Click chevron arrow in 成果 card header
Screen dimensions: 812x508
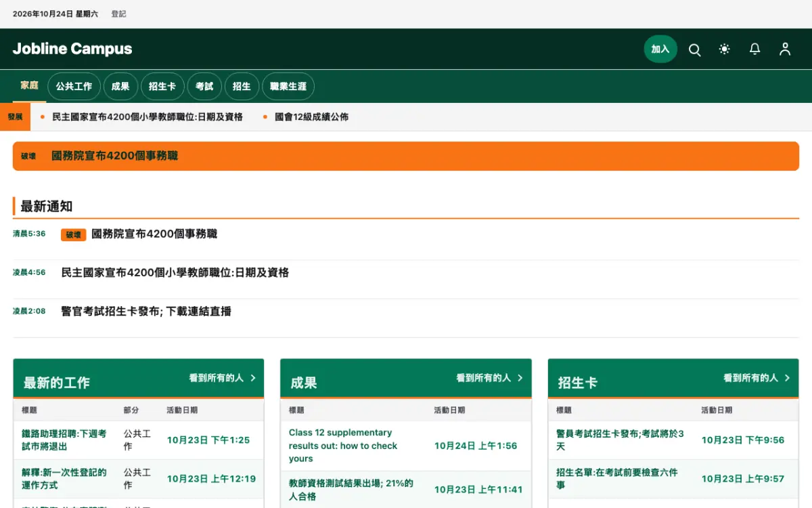point(520,378)
